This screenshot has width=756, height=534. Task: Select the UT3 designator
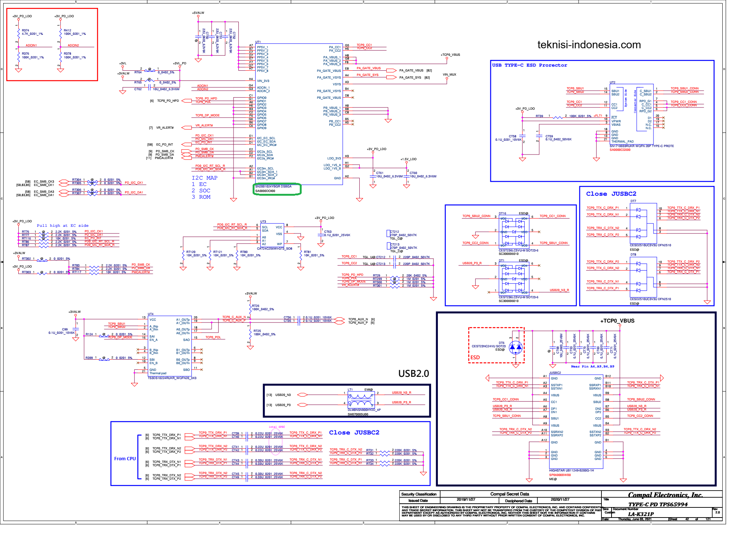(x=263, y=222)
